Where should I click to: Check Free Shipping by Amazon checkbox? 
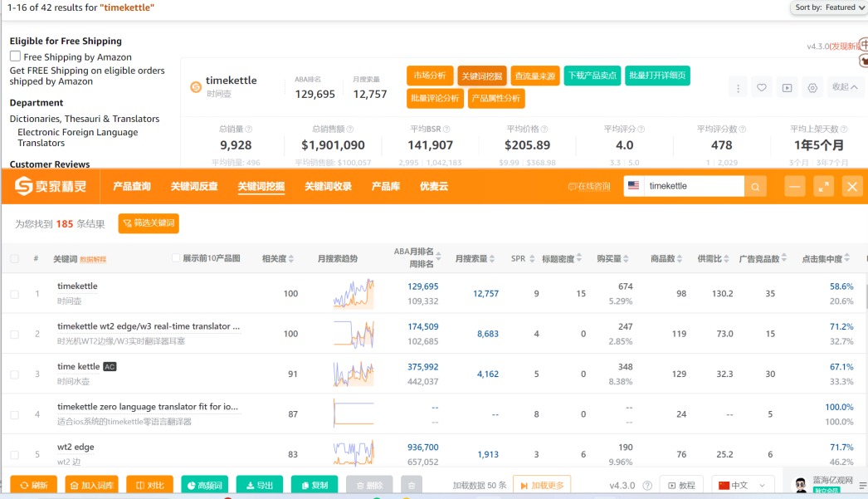click(15, 56)
